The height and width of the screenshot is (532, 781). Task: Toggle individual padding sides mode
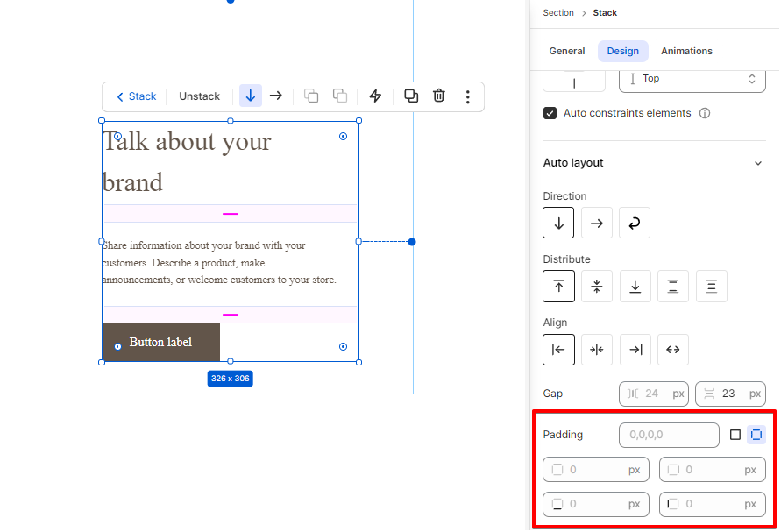(x=756, y=435)
